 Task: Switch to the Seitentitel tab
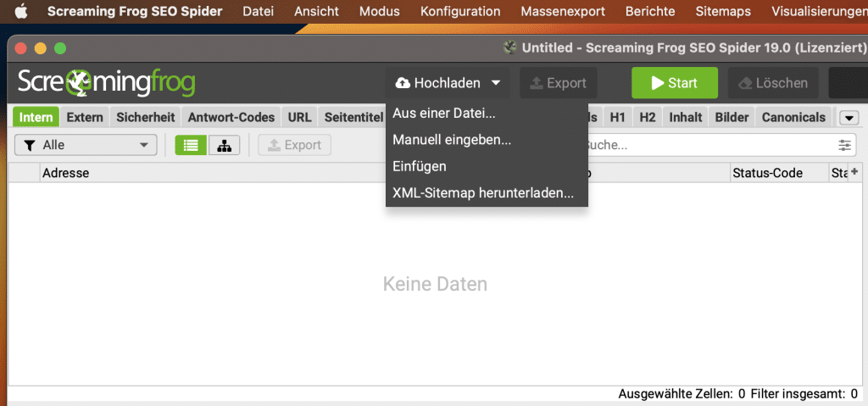[353, 118]
